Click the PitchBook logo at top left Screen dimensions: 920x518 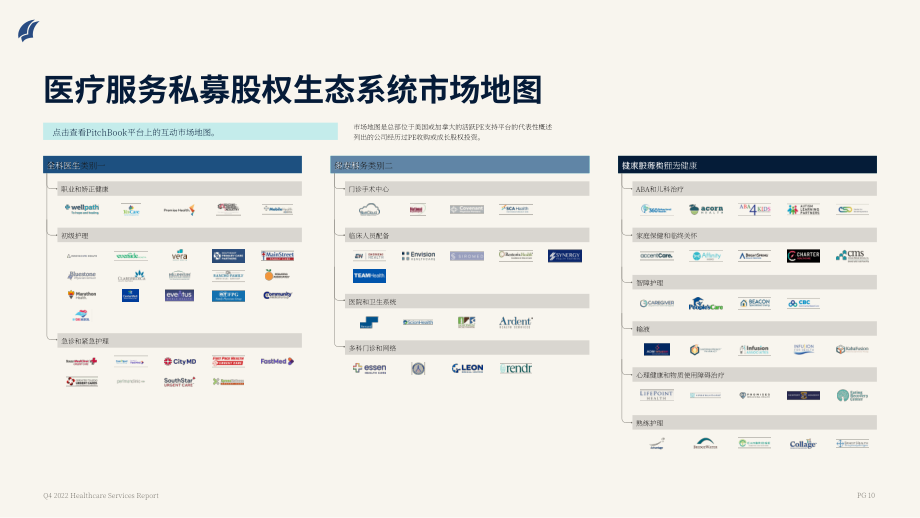28,31
